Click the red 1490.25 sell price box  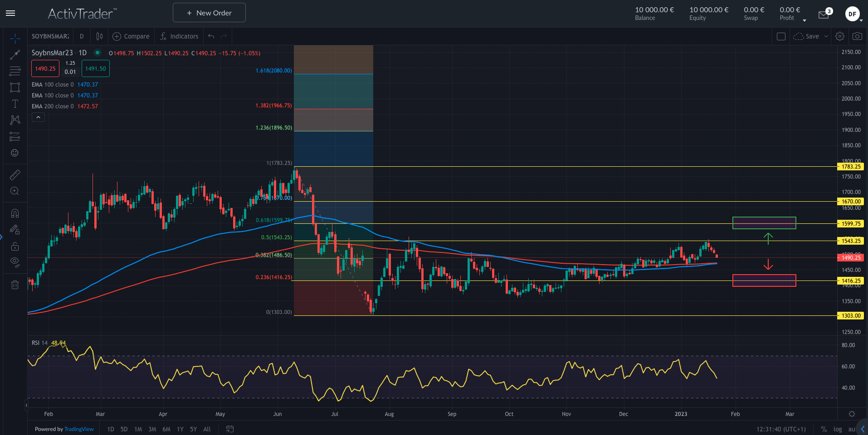pyautogui.click(x=45, y=68)
